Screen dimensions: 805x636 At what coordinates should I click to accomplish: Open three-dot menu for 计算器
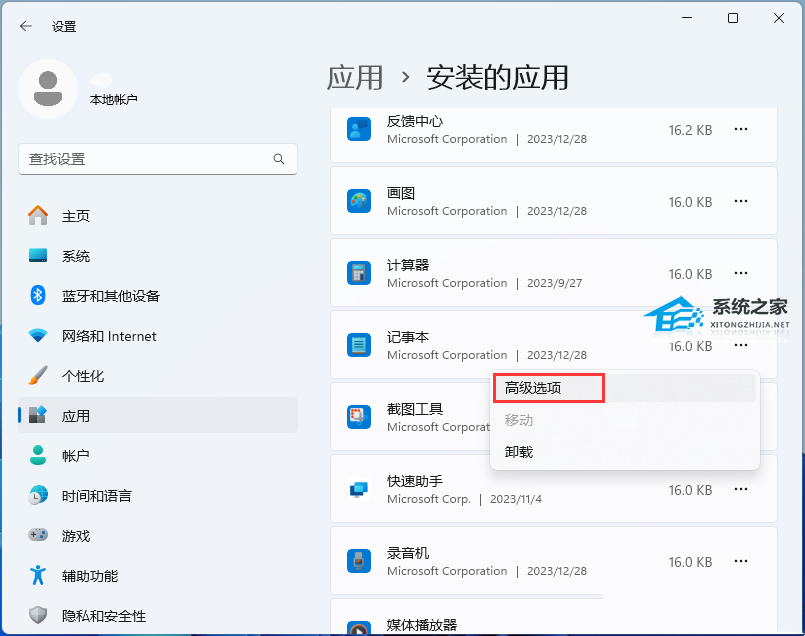point(741,273)
